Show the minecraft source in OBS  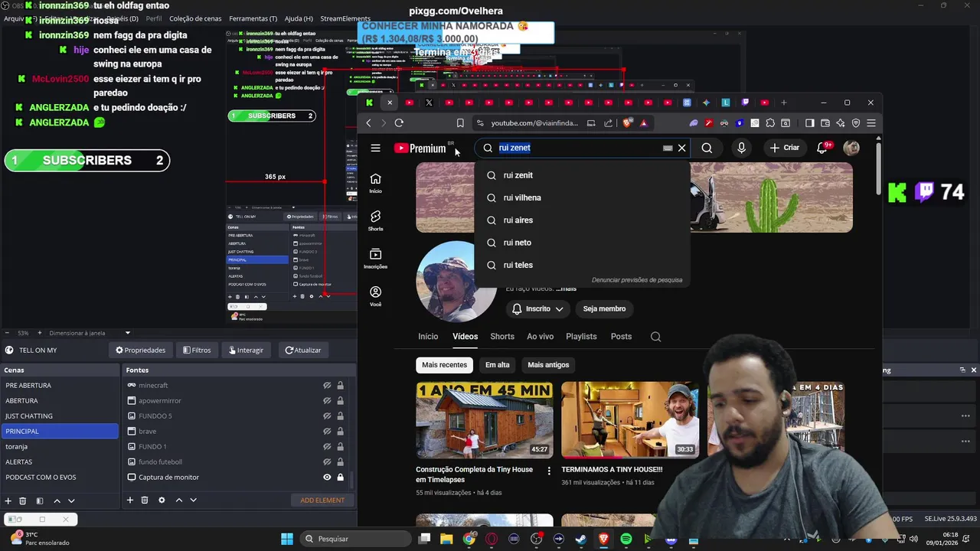327,386
